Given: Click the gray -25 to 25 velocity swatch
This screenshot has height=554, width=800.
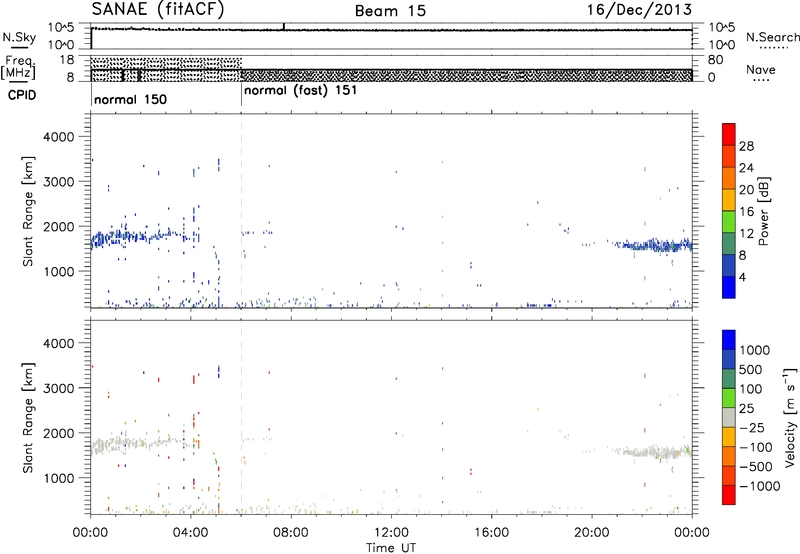Looking at the screenshot, I should (x=729, y=417).
